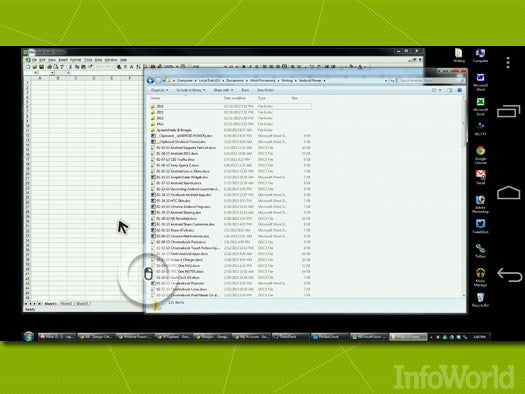Tap the Android Back navigation button

[509, 275]
